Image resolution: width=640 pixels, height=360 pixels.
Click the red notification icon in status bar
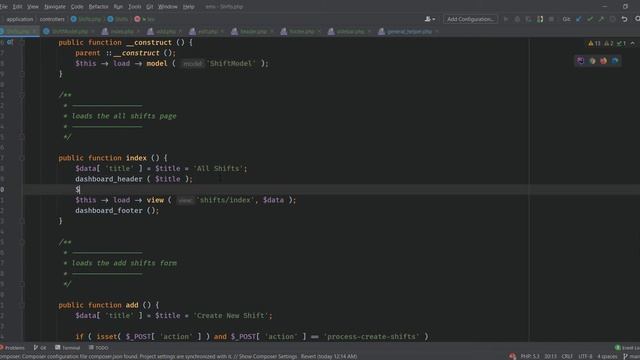point(512,356)
